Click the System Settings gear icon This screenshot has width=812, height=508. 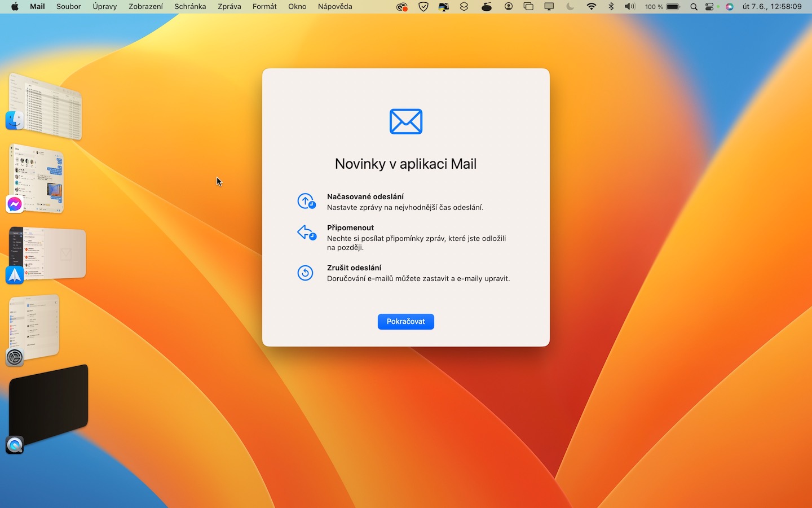tap(15, 357)
